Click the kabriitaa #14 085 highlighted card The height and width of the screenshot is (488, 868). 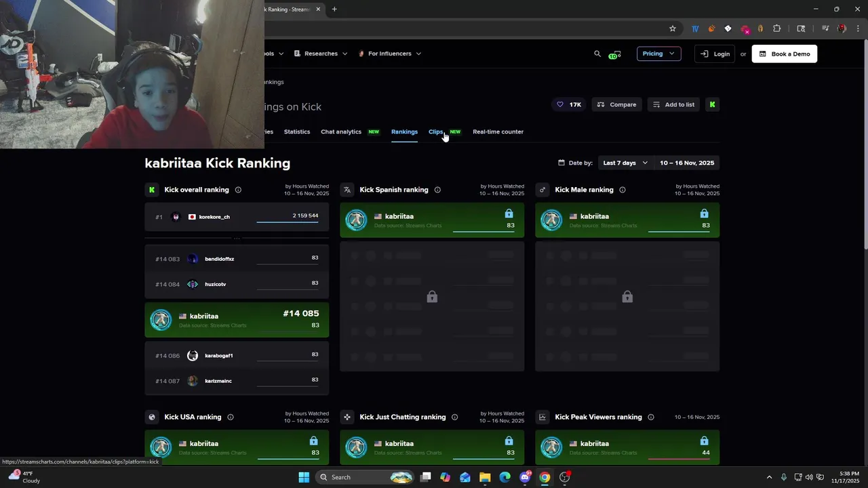pos(237,319)
